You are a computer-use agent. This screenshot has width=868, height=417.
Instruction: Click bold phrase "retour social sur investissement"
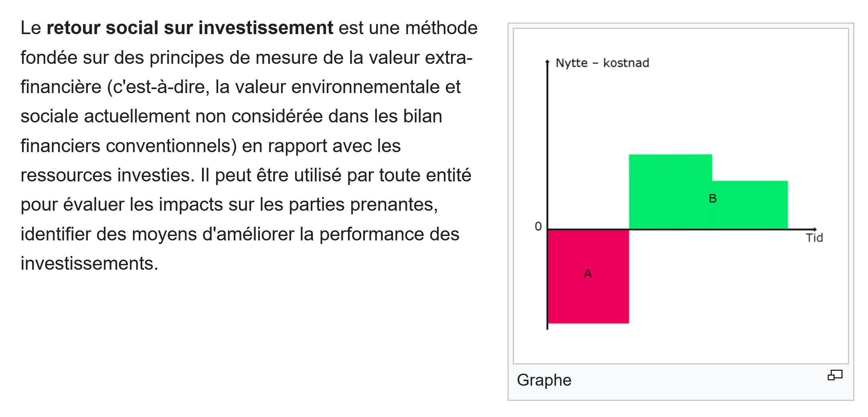190,28
